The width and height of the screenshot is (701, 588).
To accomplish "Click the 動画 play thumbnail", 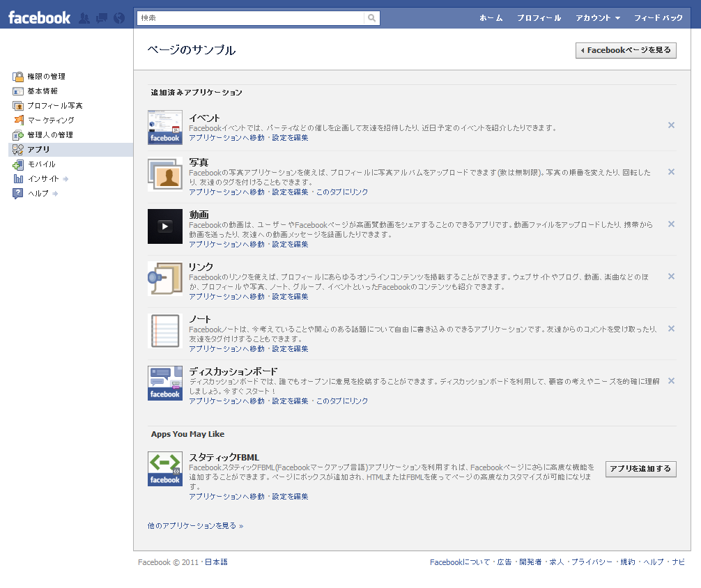I will coord(165,226).
